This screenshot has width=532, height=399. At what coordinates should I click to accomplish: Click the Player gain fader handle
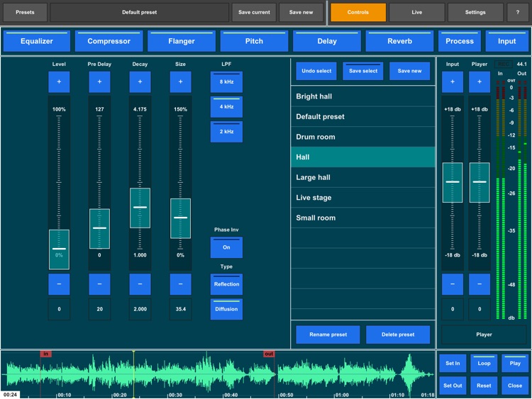coord(480,182)
